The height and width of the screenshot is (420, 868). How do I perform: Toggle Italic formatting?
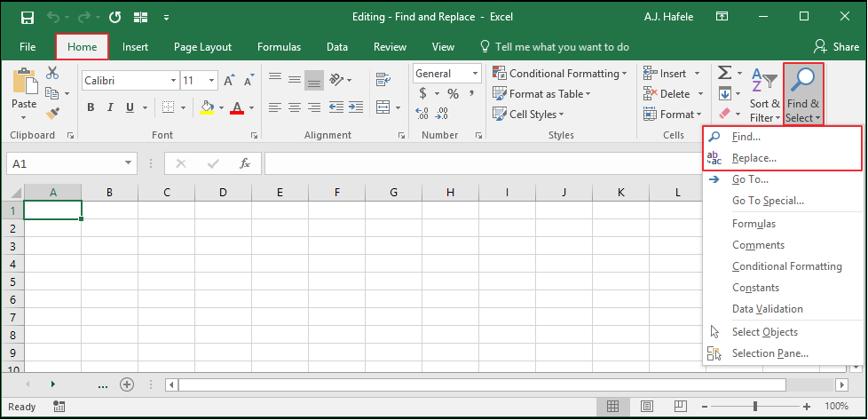point(110,107)
